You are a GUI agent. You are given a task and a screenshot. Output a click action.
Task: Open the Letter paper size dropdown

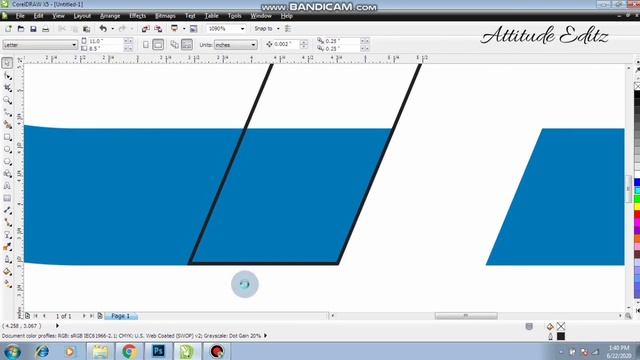(40, 45)
